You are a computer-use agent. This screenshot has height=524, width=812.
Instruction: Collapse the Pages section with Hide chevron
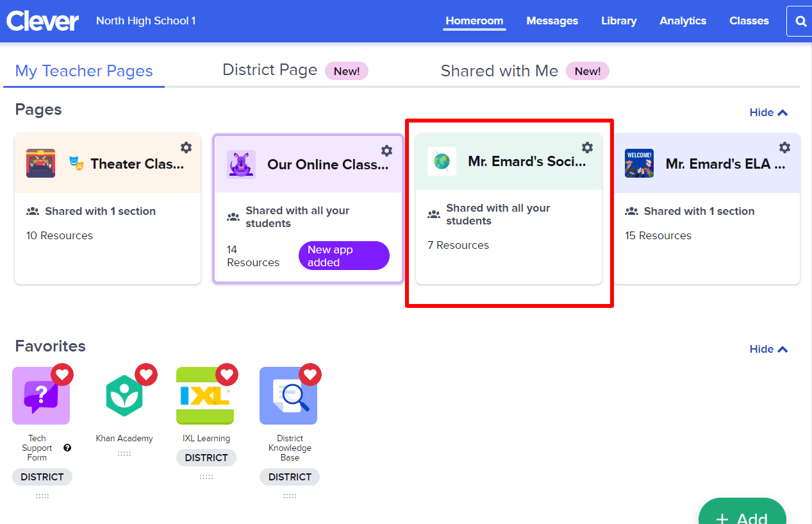coord(768,112)
